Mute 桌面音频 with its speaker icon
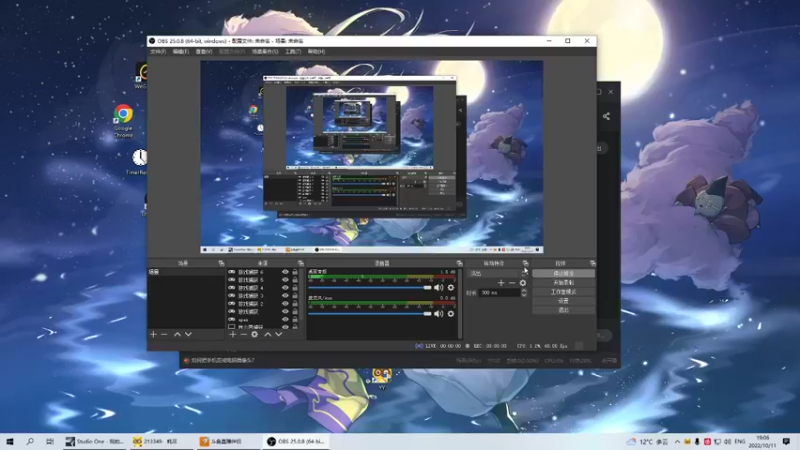This screenshot has width=800, height=450. (x=438, y=288)
